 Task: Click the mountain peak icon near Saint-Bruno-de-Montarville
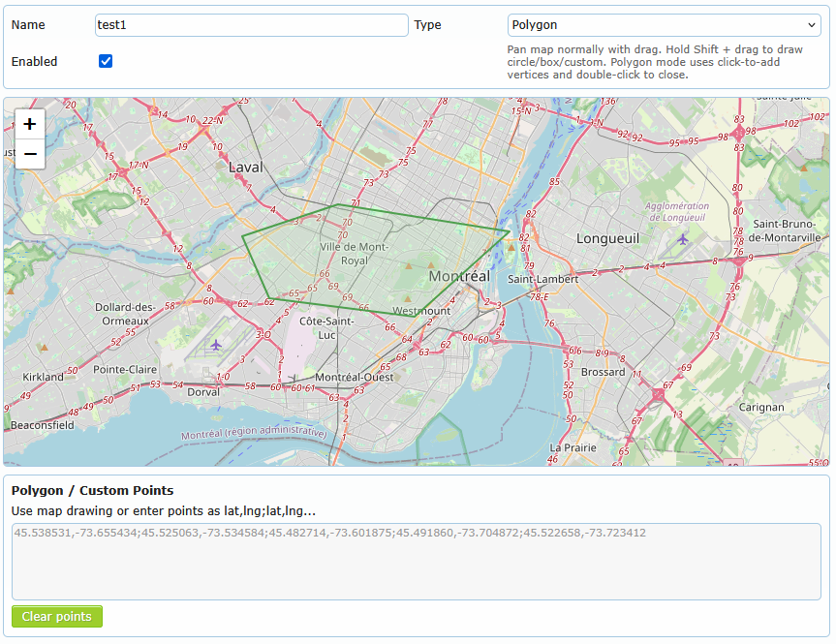tap(801, 167)
